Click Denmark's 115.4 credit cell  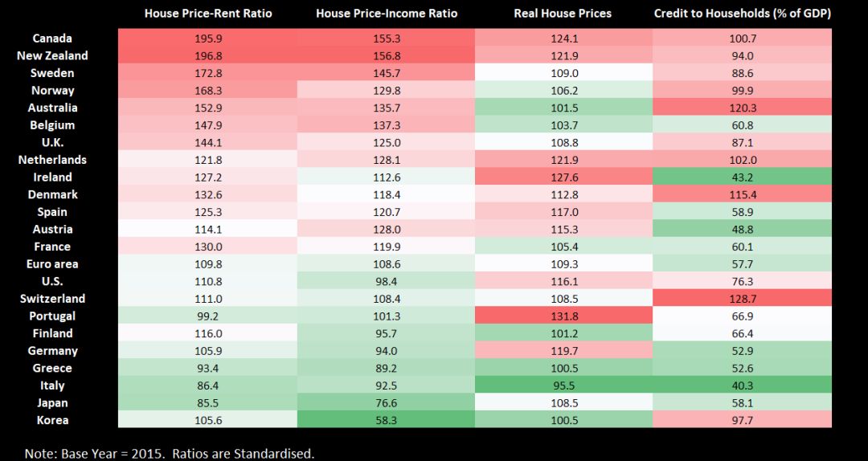tap(742, 195)
